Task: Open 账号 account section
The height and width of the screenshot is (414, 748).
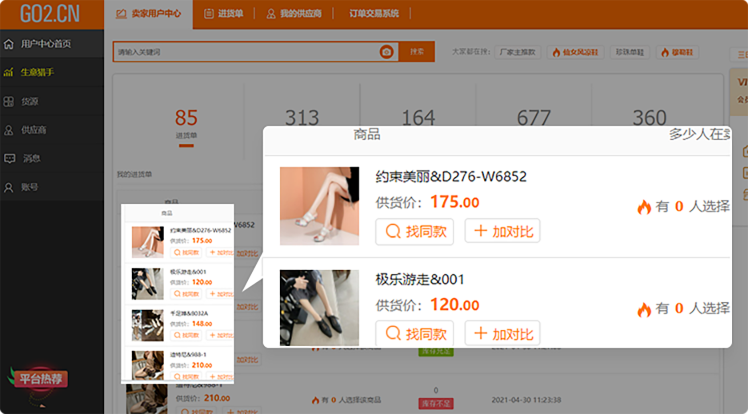Action: (30, 187)
